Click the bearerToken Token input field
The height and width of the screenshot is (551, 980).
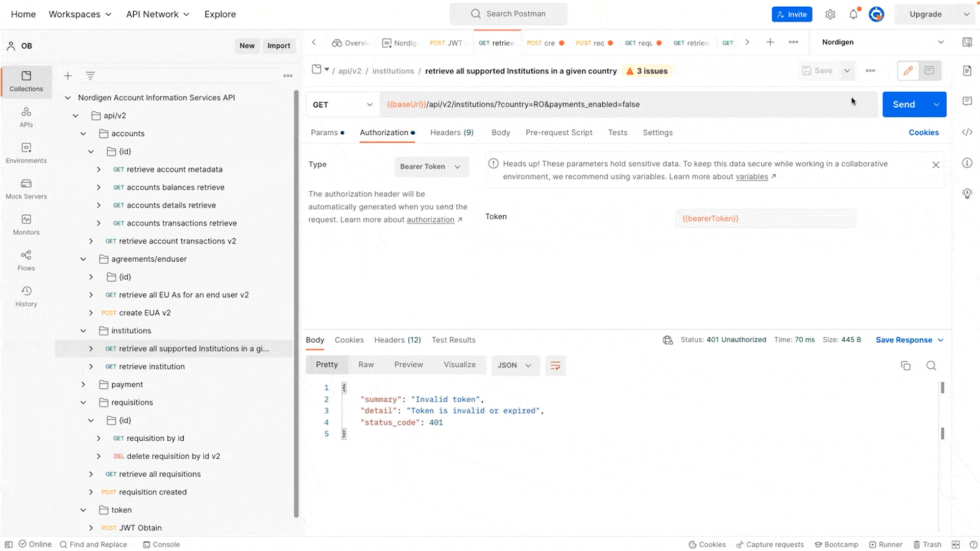point(766,218)
